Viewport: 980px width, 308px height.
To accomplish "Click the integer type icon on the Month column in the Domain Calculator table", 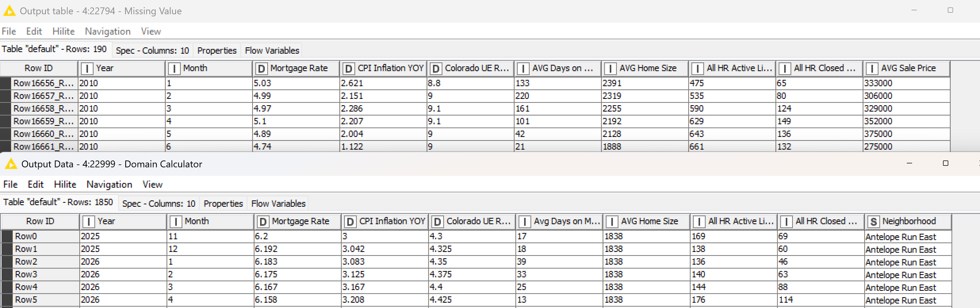I will (x=175, y=222).
